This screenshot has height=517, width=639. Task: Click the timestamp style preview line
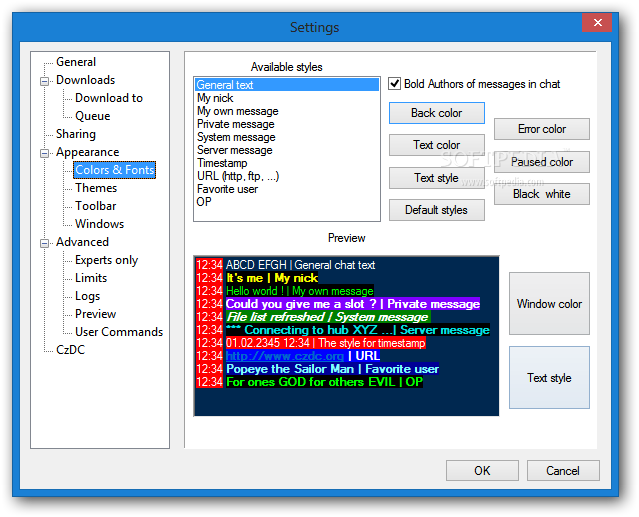tap(326, 343)
